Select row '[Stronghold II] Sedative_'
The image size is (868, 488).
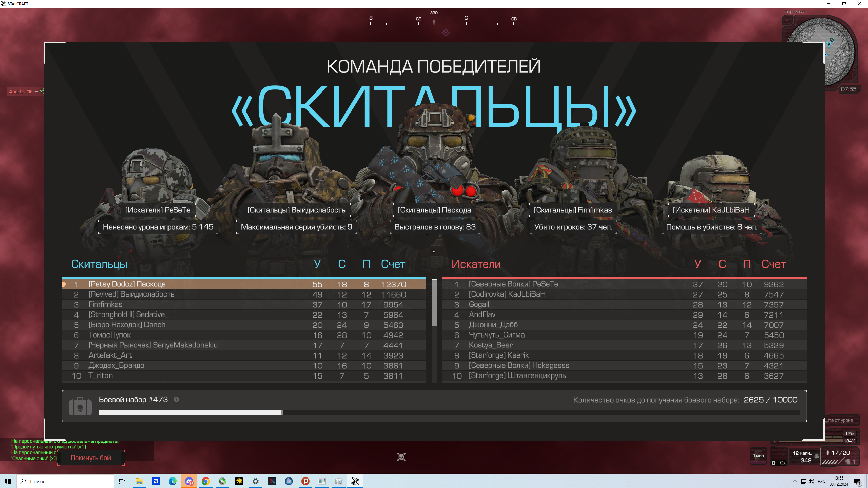[244, 314]
